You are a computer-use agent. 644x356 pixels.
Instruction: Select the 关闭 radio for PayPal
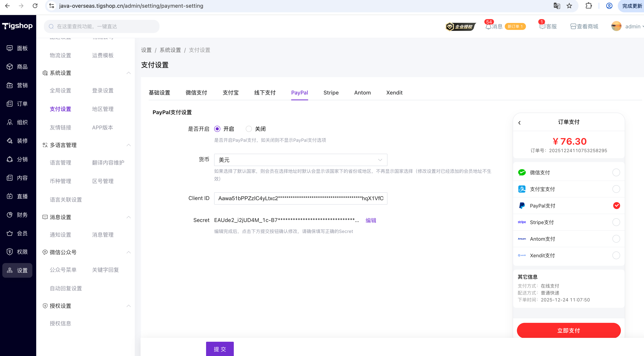point(249,129)
